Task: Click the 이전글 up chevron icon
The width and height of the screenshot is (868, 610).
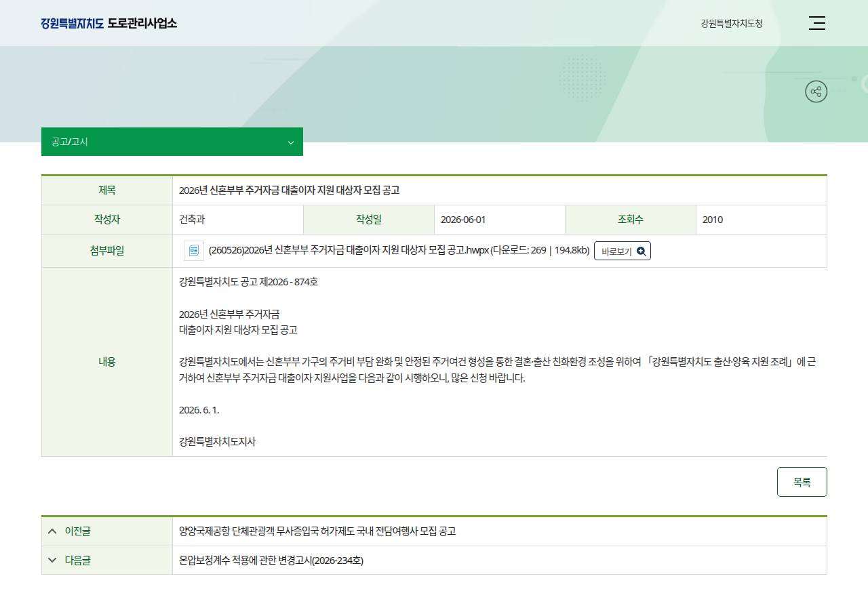Action: [52, 531]
